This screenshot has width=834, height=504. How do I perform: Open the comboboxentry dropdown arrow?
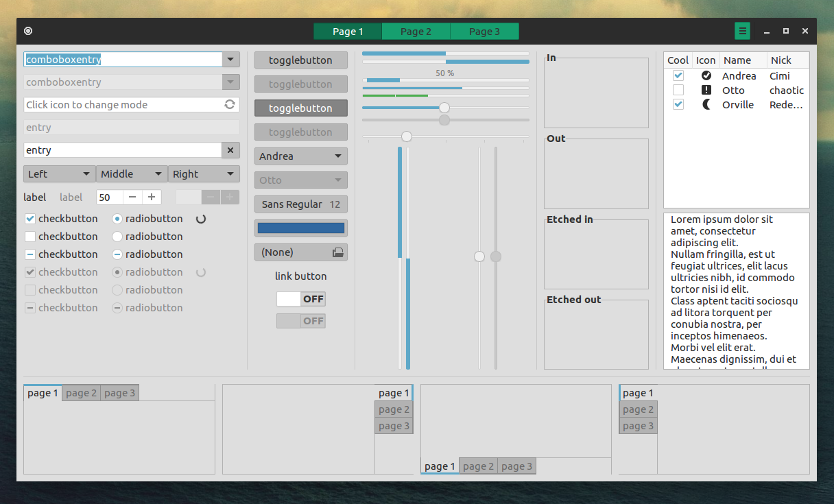[230, 59]
